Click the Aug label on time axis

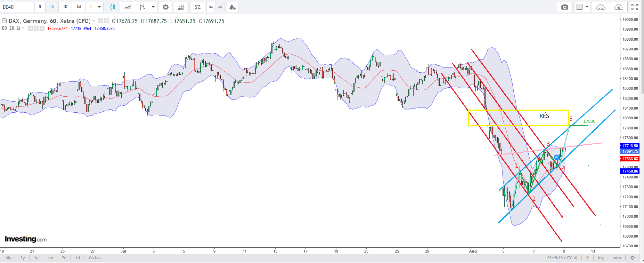point(473,251)
